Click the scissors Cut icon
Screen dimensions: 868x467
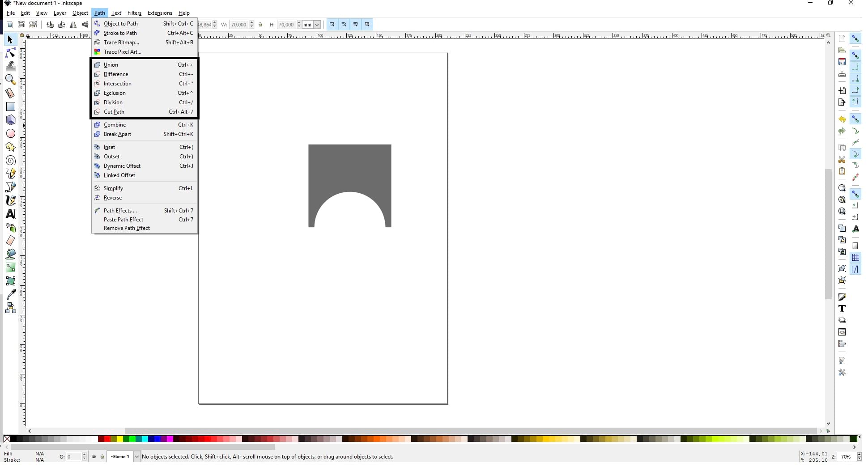coord(842,160)
